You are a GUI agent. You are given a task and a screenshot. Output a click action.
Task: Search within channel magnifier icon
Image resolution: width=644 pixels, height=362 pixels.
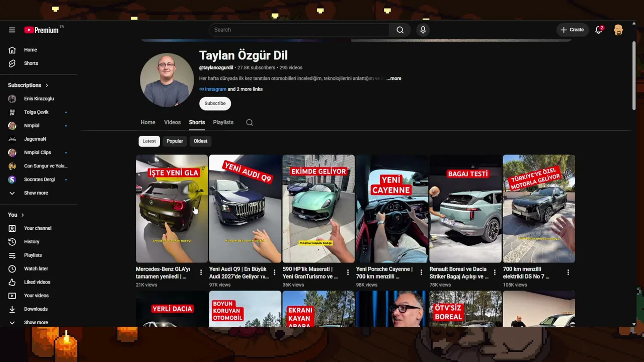coord(250,122)
